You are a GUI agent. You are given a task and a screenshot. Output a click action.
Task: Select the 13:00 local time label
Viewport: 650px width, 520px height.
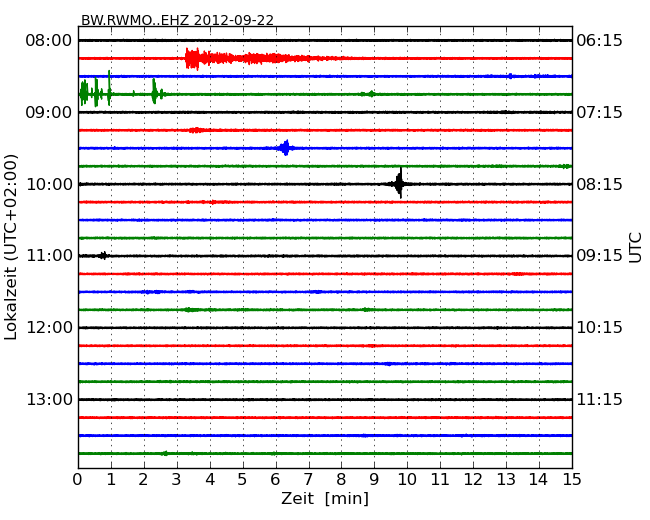click(49, 399)
